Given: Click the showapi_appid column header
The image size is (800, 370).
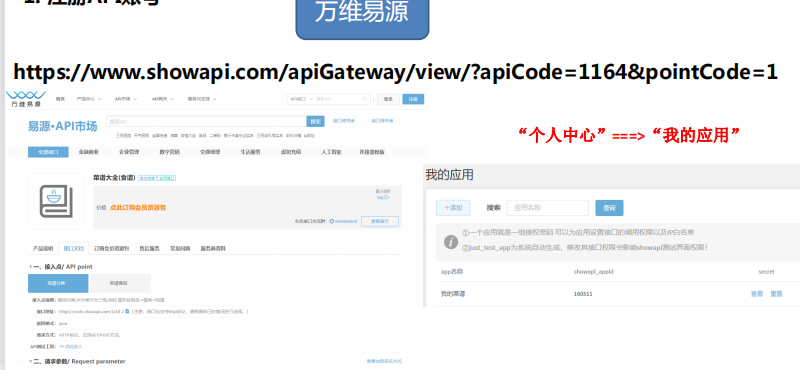Looking at the screenshot, I should 593,272.
